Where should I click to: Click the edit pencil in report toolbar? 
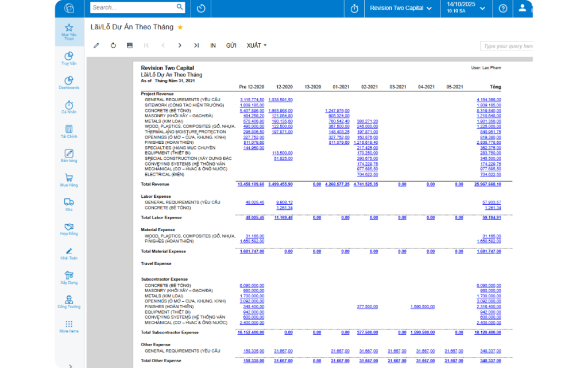coord(96,45)
